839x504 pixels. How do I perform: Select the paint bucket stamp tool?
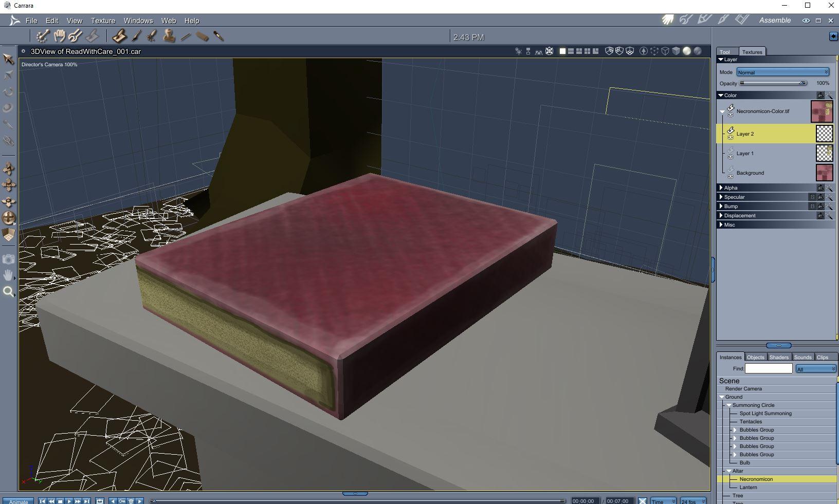pos(119,36)
